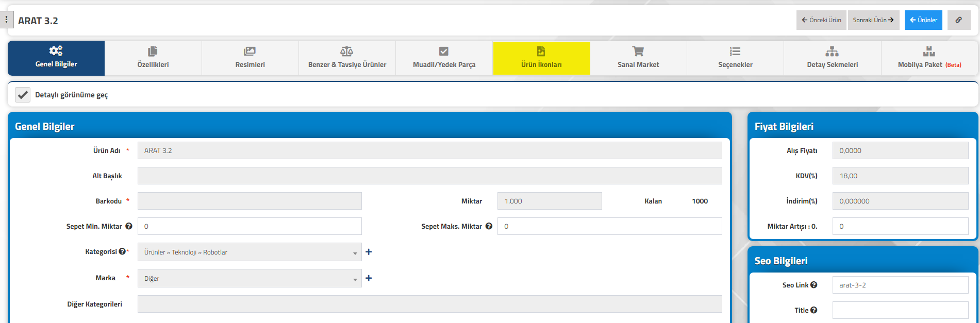The height and width of the screenshot is (323, 980).
Task: Click the İndirim(%) field
Action: coord(900,201)
